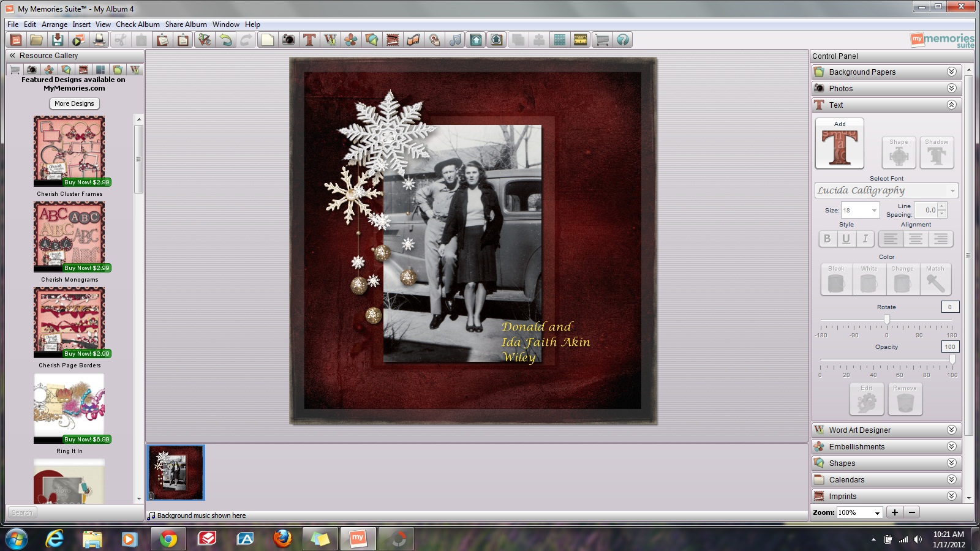The image size is (980, 551).
Task: Click the Help question mark toolbar icon
Action: pyautogui.click(x=623, y=40)
